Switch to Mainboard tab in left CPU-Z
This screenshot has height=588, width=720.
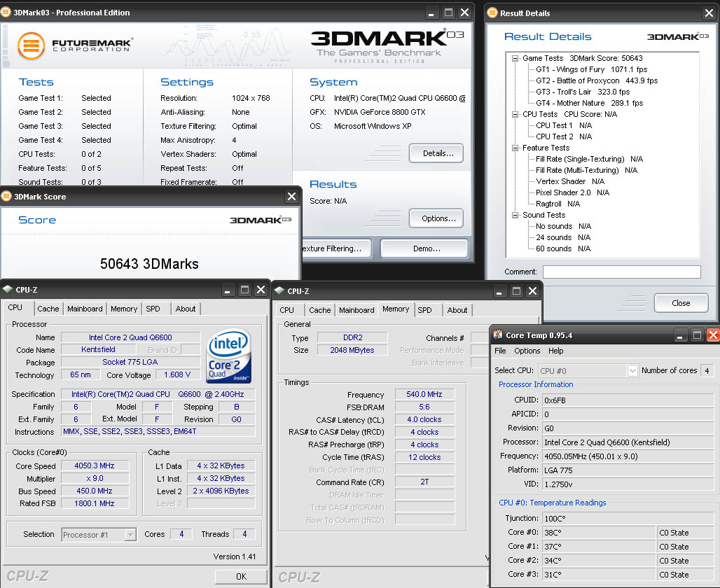pyautogui.click(x=85, y=309)
